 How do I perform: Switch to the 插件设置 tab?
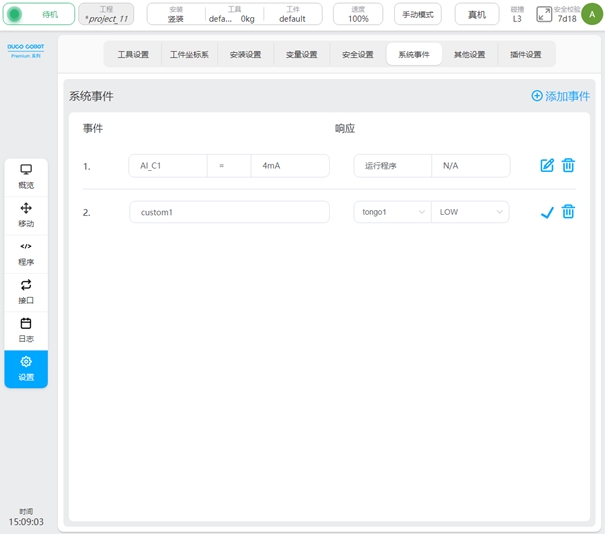coord(525,55)
